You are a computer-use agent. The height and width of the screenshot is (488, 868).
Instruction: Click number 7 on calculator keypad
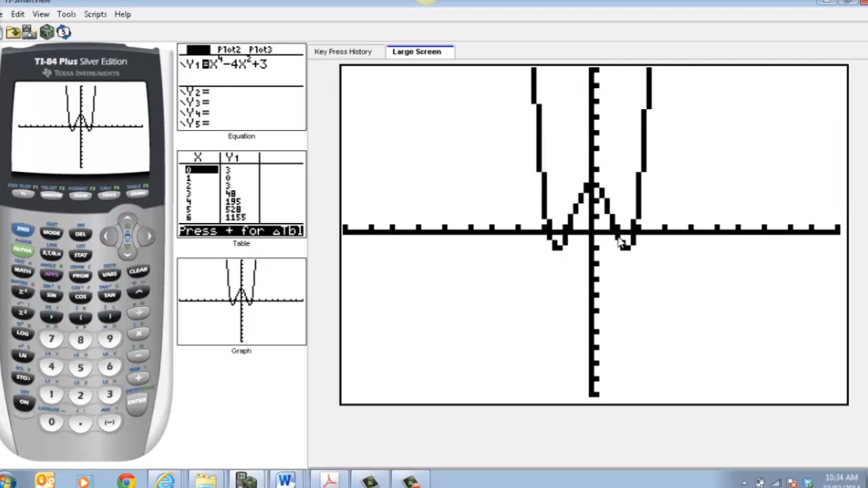pos(52,339)
